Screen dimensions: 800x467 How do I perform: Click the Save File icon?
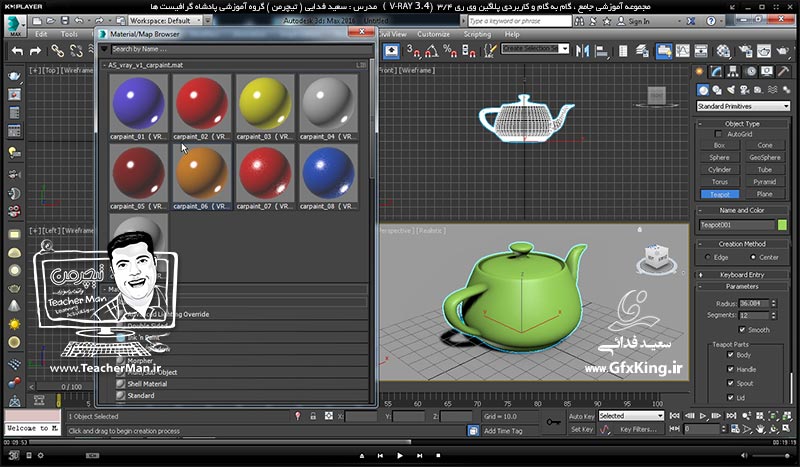click(65, 21)
